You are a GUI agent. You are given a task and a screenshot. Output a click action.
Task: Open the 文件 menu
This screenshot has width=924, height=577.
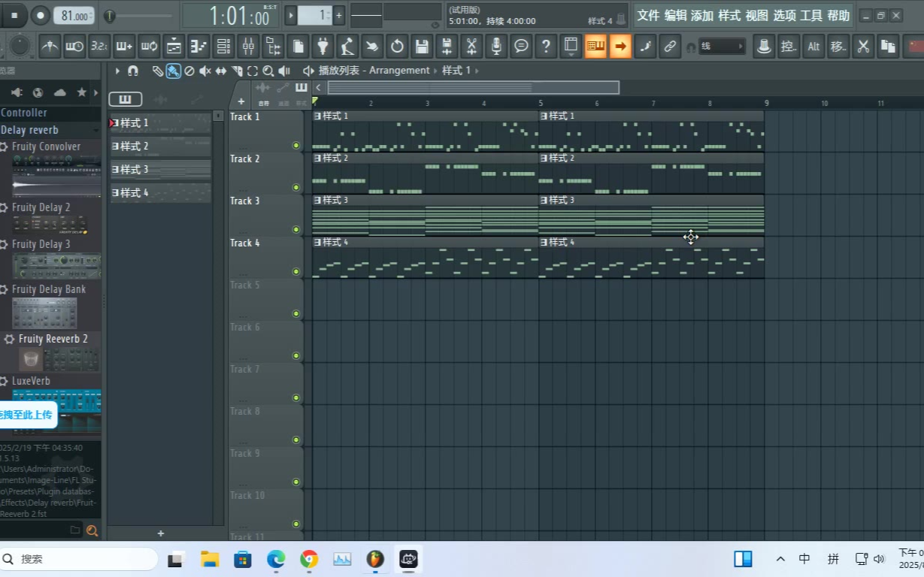coord(649,16)
